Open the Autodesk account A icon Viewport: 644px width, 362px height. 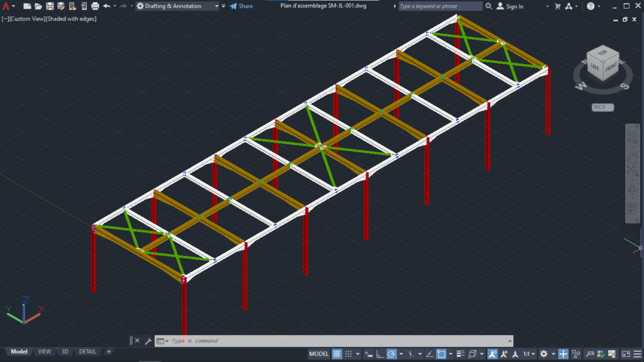569,6
